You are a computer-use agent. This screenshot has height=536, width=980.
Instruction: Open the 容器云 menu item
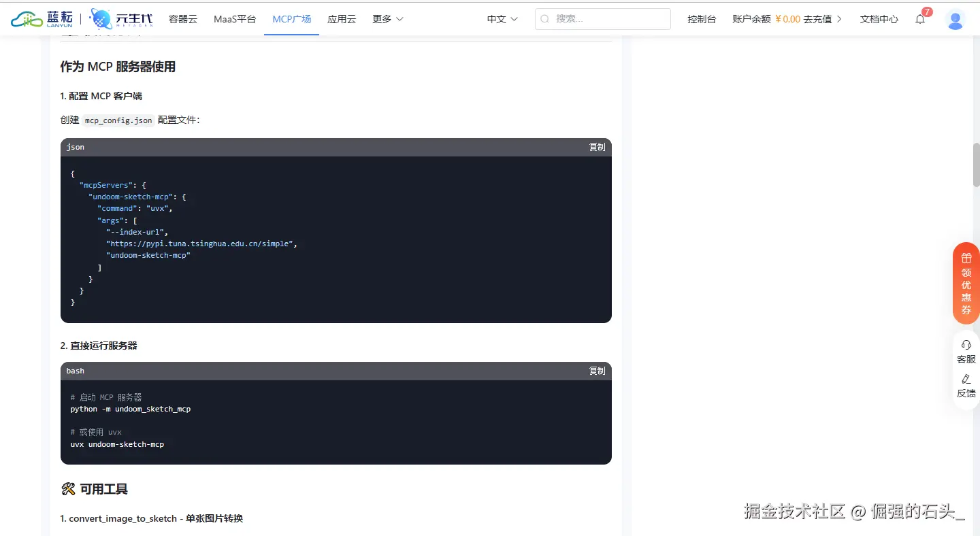(182, 19)
